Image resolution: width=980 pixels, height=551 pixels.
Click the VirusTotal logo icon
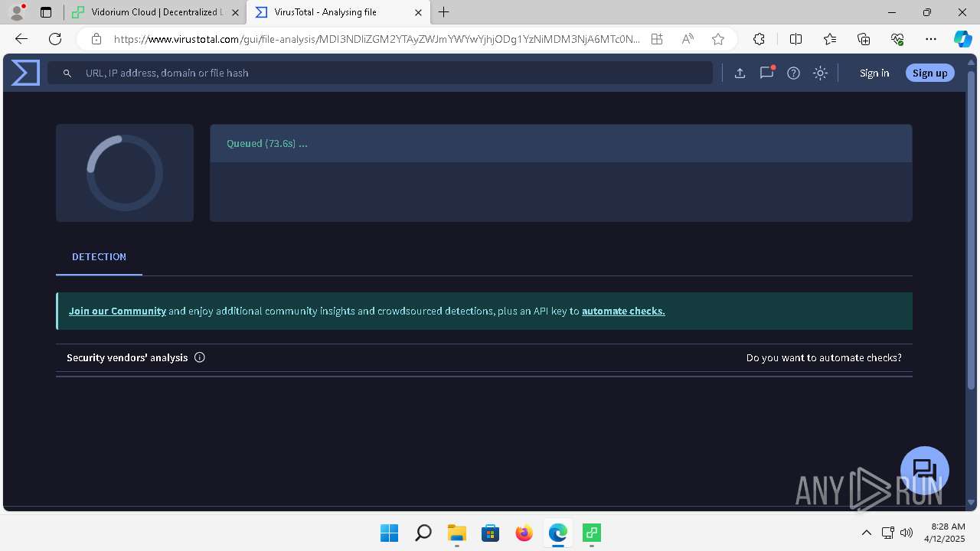25,73
